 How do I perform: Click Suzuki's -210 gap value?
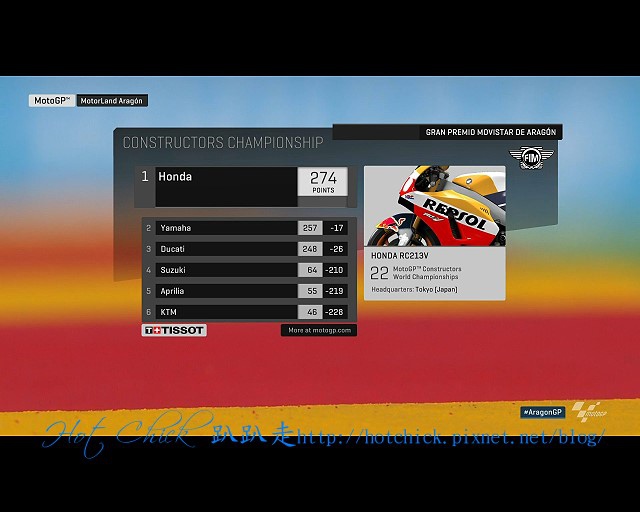[336, 270]
